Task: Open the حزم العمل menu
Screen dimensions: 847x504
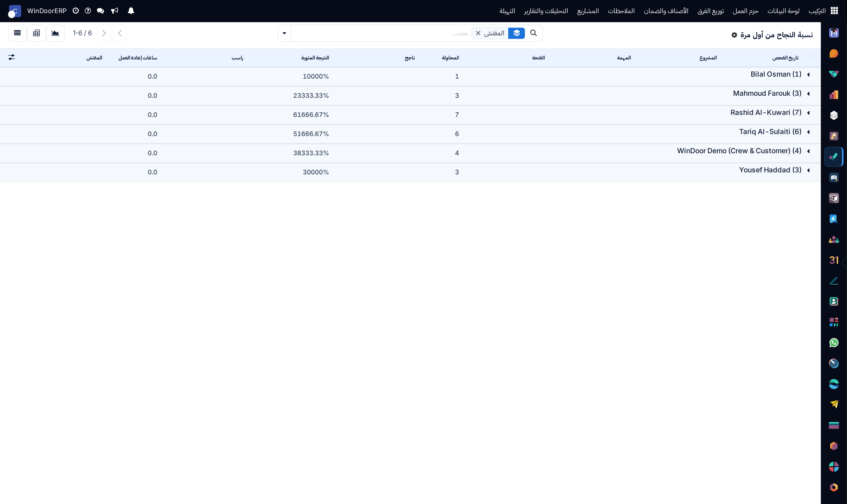Action: [745, 11]
